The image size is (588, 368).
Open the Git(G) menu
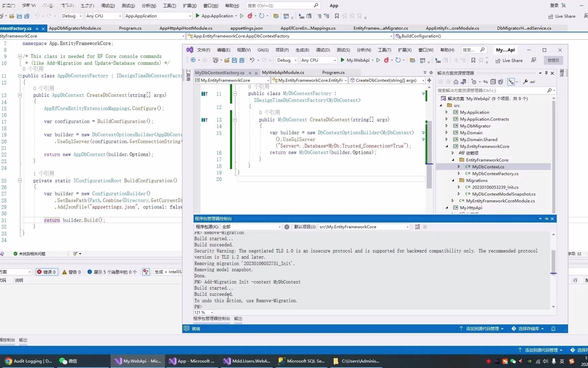[263, 50]
